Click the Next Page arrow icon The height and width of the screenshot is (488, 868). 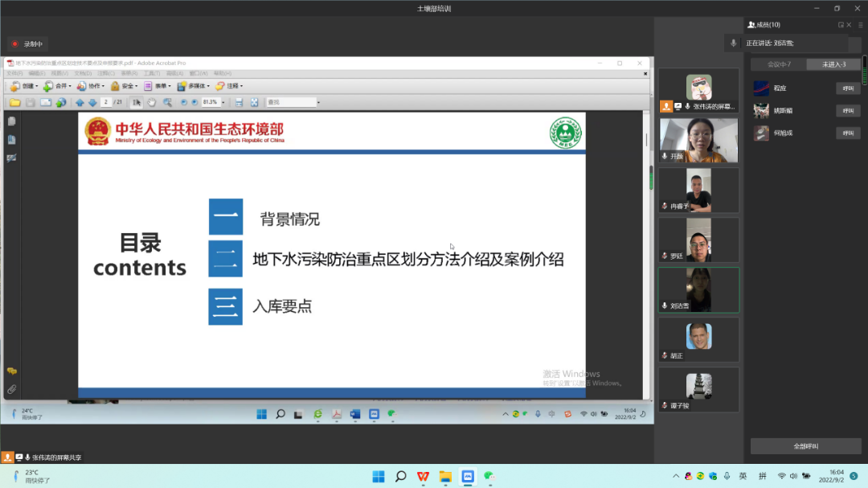[93, 103]
